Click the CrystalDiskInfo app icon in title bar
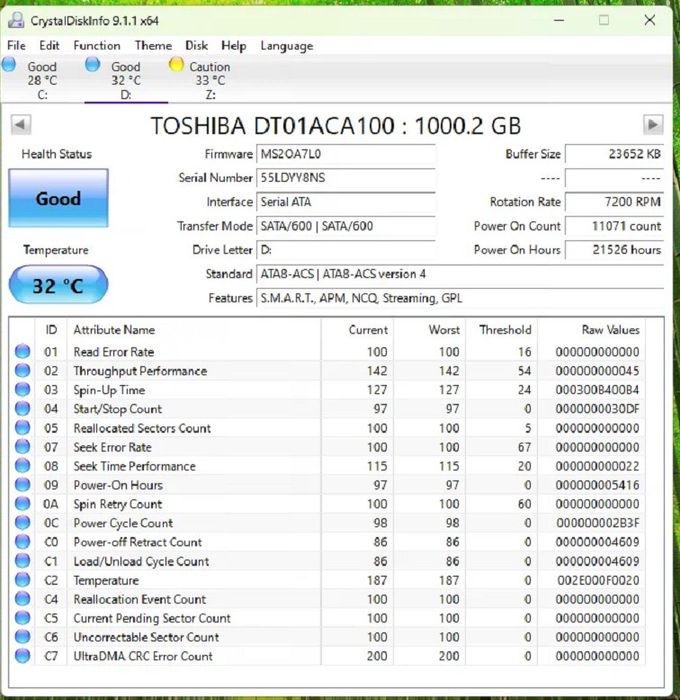This screenshot has width=680, height=700. click(17, 20)
